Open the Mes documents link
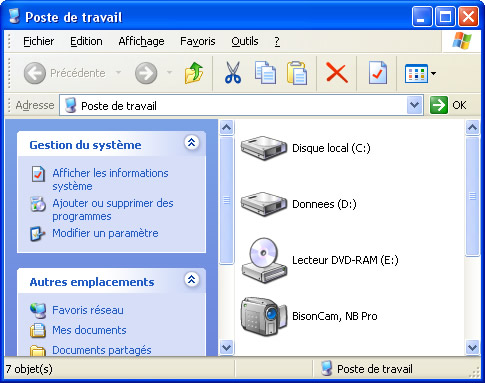485x383 pixels. tap(89, 330)
